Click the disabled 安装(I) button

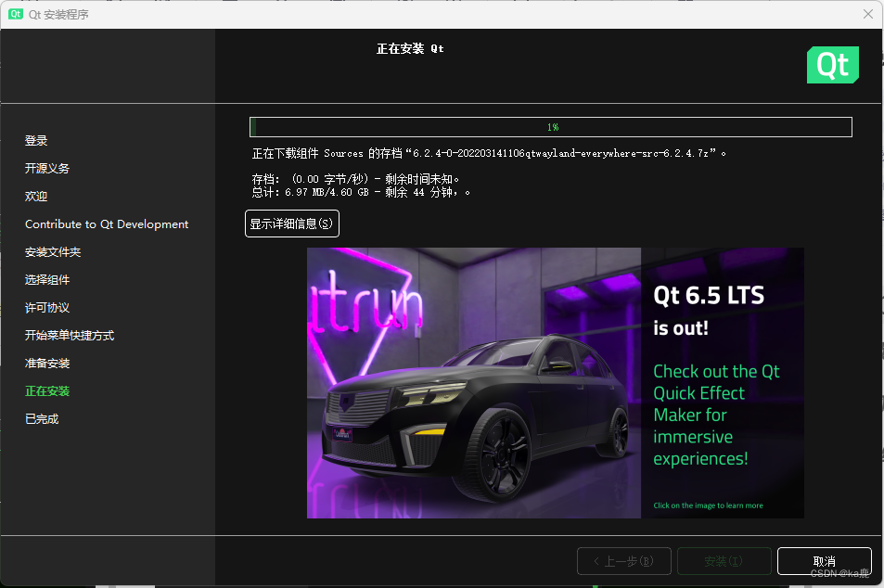coord(724,561)
